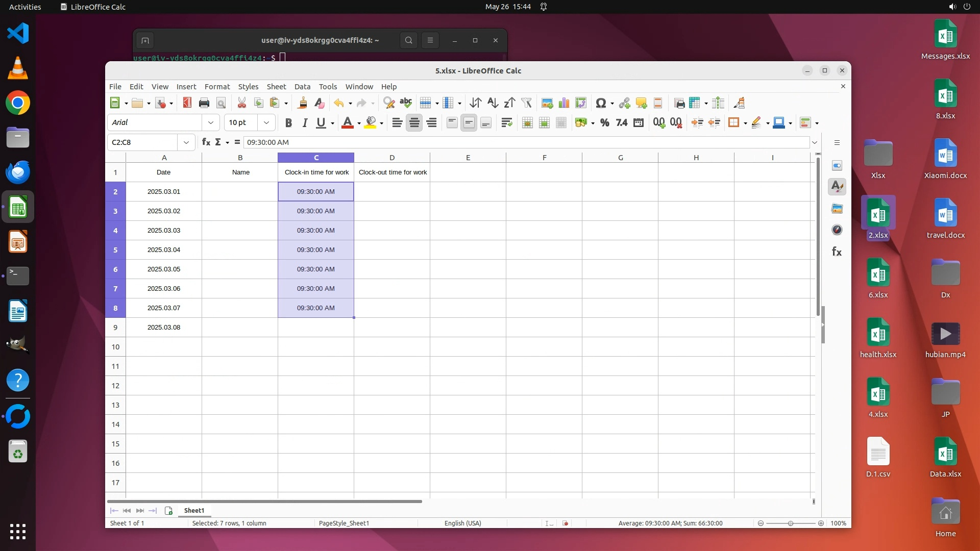Open the Navigator sidebar panel
This screenshot has width=980, height=551.
pos(837,230)
